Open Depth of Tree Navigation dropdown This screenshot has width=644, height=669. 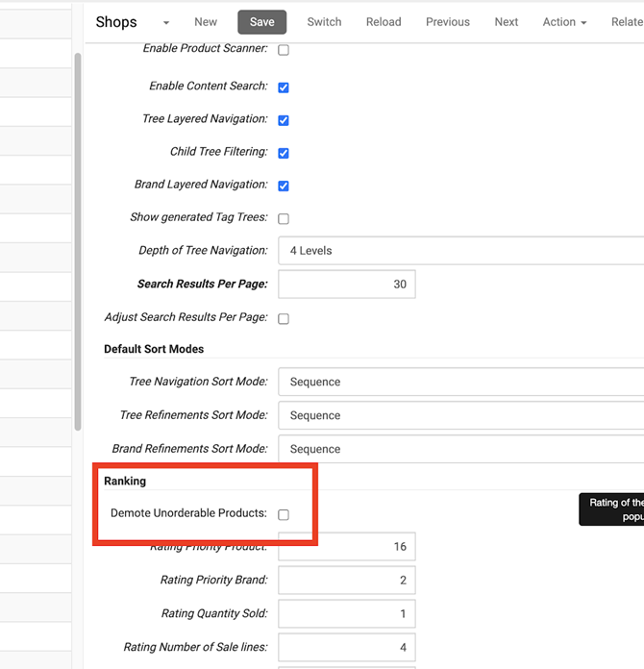click(461, 251)
